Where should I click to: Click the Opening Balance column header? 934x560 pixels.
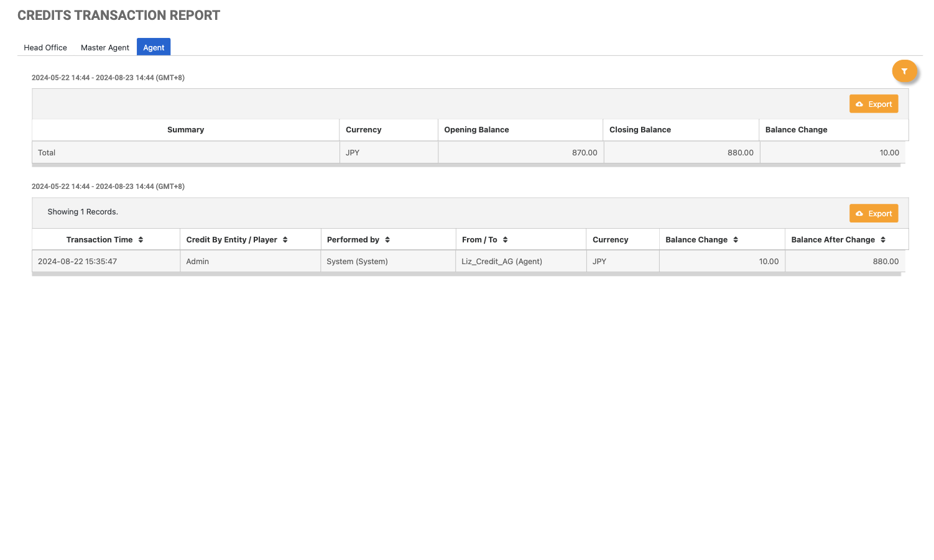(x=476, y=130)
